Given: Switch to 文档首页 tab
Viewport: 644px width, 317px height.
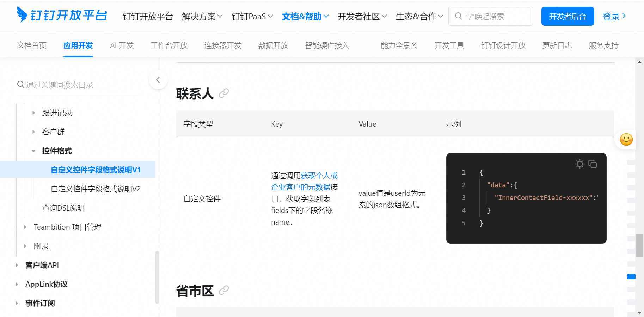Looking at the screenshot, I should [x=32, y=45].
